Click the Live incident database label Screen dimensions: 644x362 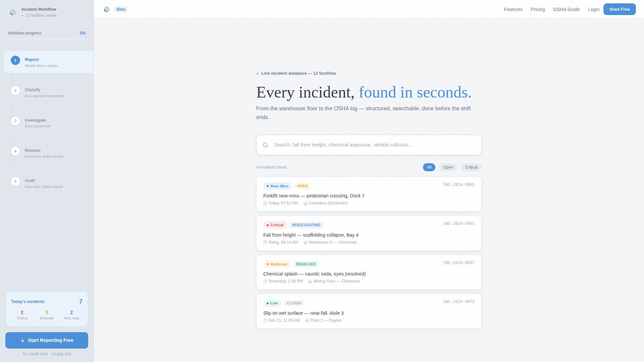tap(299, 73)
